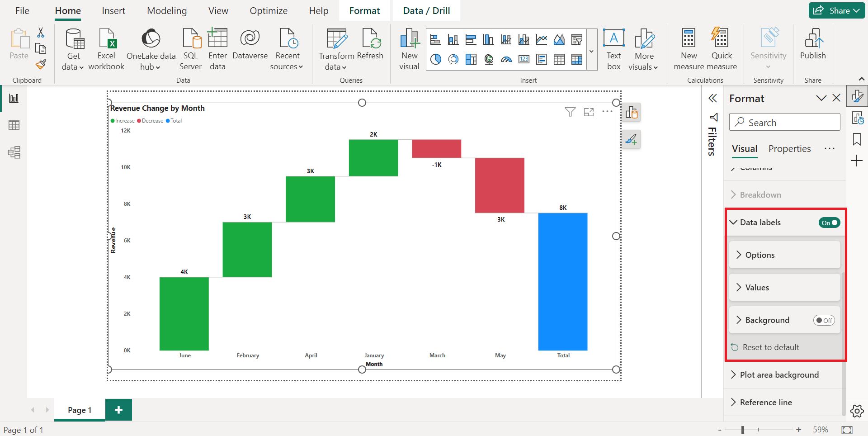The height and width of the screenshot is (436, 868).
Task: Click the New visual button
Action: click(x=410, y=49)
